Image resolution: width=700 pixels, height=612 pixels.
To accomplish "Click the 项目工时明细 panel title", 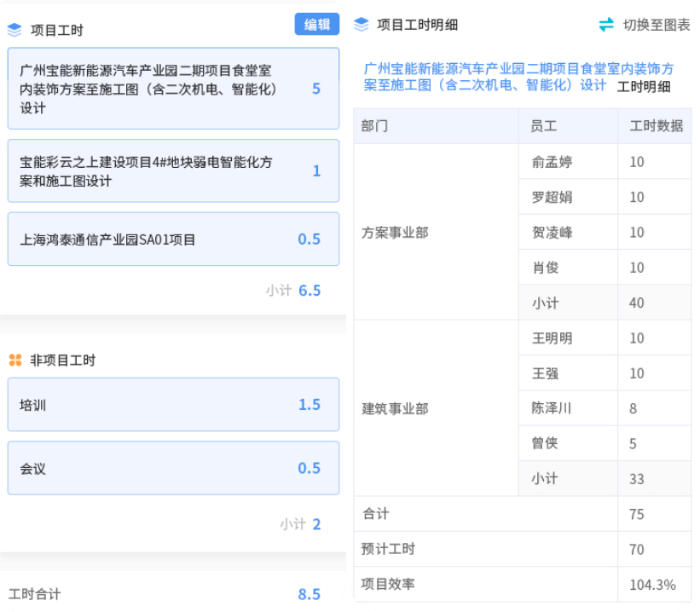I will (418, 25).
